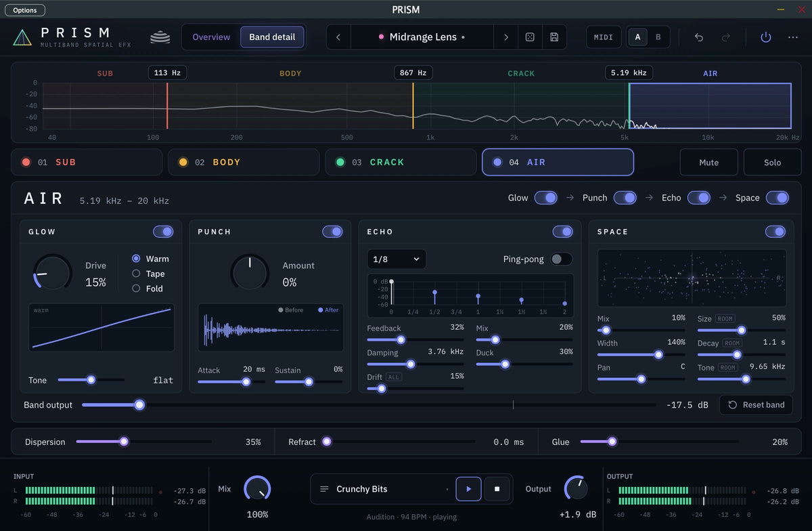Toggle Space in the signal chain header
The height and width of the screenshot is (531, 812).
click(x=777, y=198)
